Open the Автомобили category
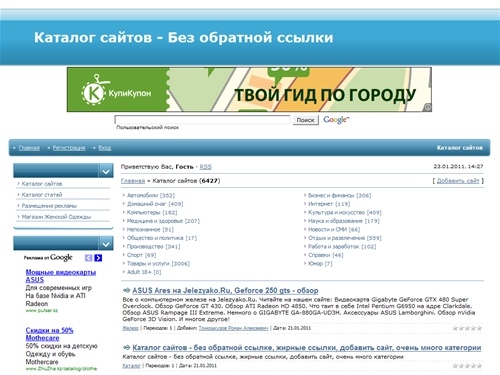500x375 pixels. click(x=143, y=195)
